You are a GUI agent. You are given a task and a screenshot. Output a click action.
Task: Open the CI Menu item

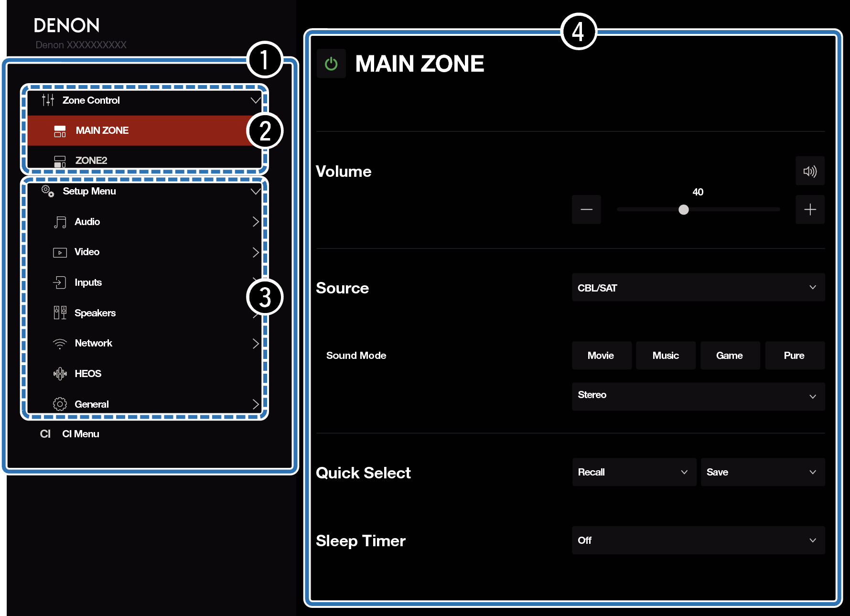pyautogui.click(x=80, y=434)
